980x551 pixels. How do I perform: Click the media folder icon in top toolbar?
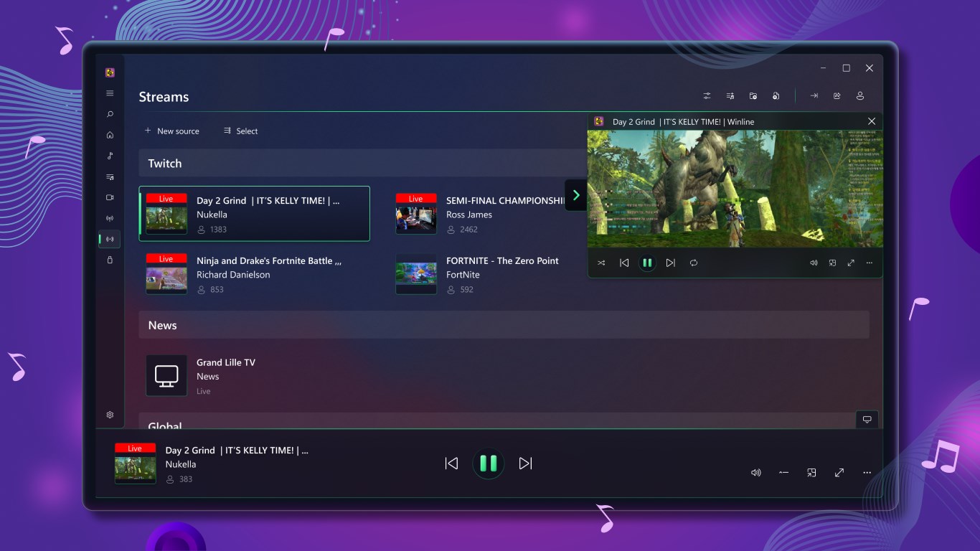(x=753, y=96)
